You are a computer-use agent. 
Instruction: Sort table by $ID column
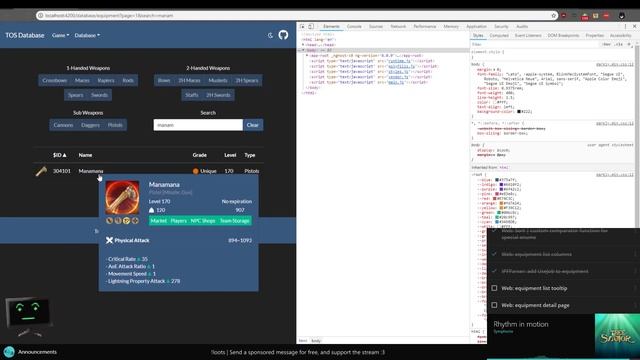(x=60, y=155)
